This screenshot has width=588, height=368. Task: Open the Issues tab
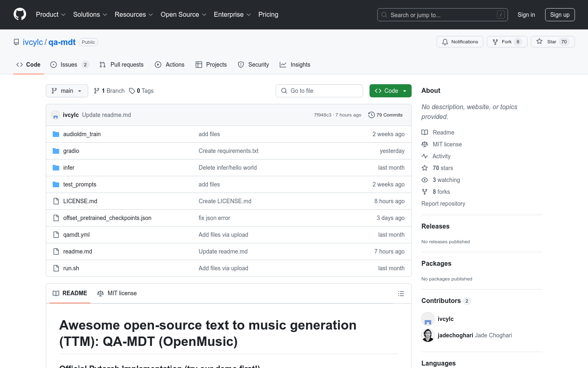click(x=69, y=65)
